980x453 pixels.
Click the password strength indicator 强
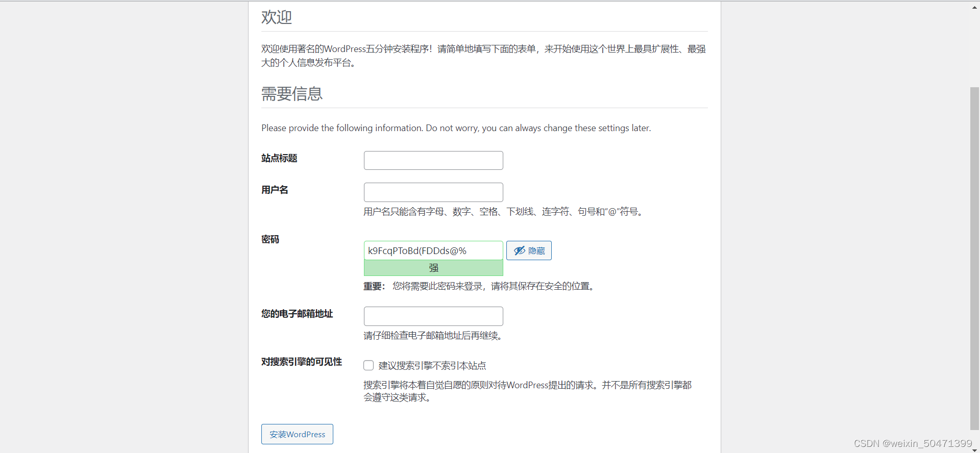point(433,268)
